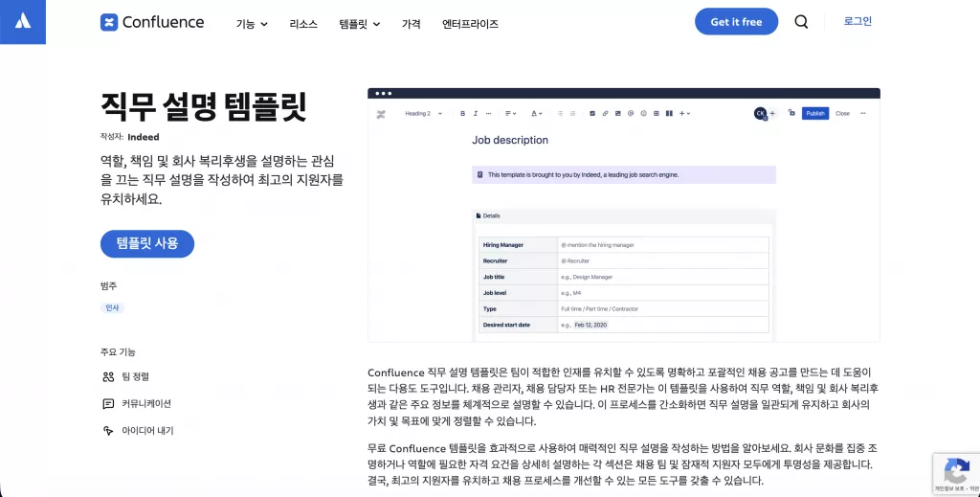Viewport: 980px width, 497px height.
Task: Click the Confluence icon in the preview editor toolbar
Action: click(x=381, y=114)
